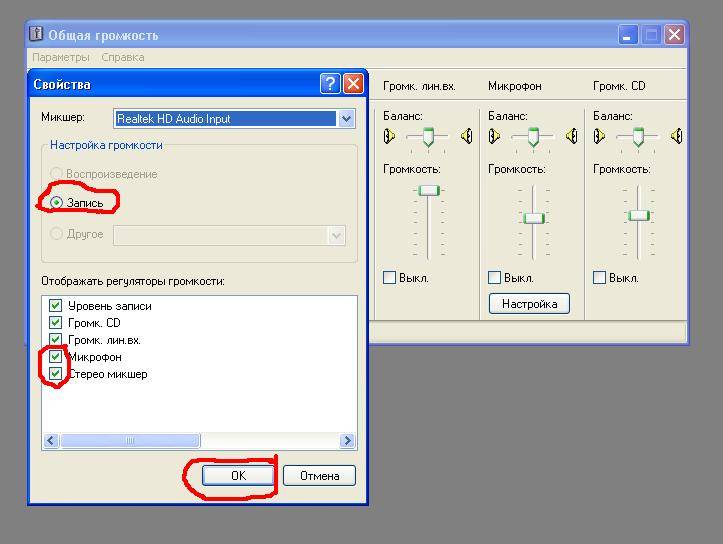
Task: Select the Воспроизведение radio button
Action: pyautogui.click(x=56, y=173)
